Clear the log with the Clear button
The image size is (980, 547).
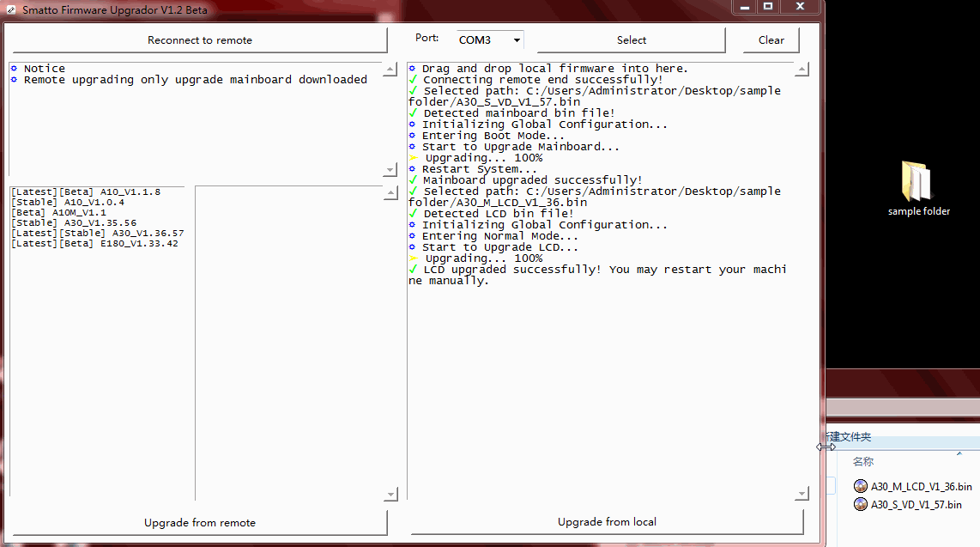[771, 40]
